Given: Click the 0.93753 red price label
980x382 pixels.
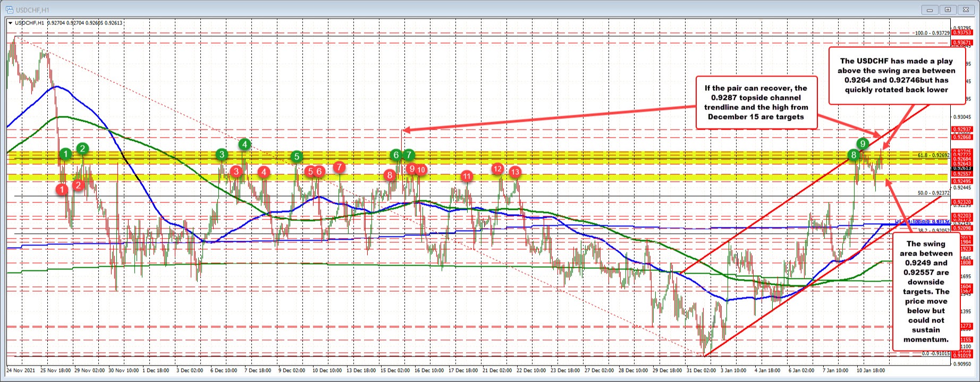Looking at the screenshot, I should (x=962, y=33).
